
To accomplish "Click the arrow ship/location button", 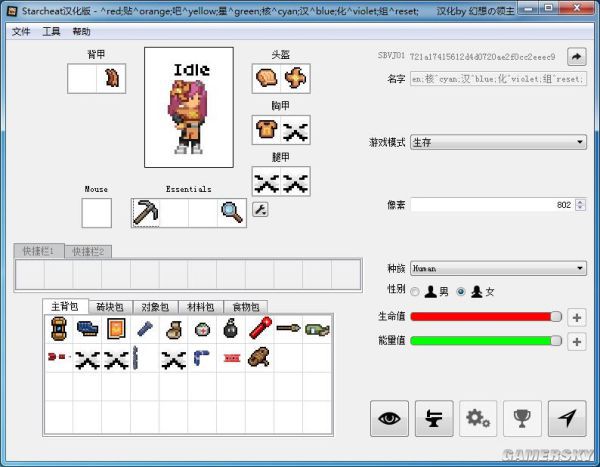I will [567, 418].
